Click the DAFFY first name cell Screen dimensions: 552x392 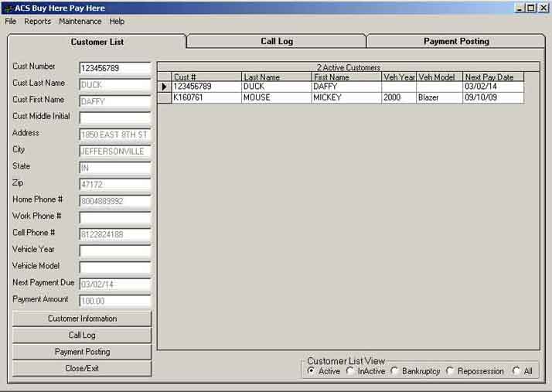346,87
